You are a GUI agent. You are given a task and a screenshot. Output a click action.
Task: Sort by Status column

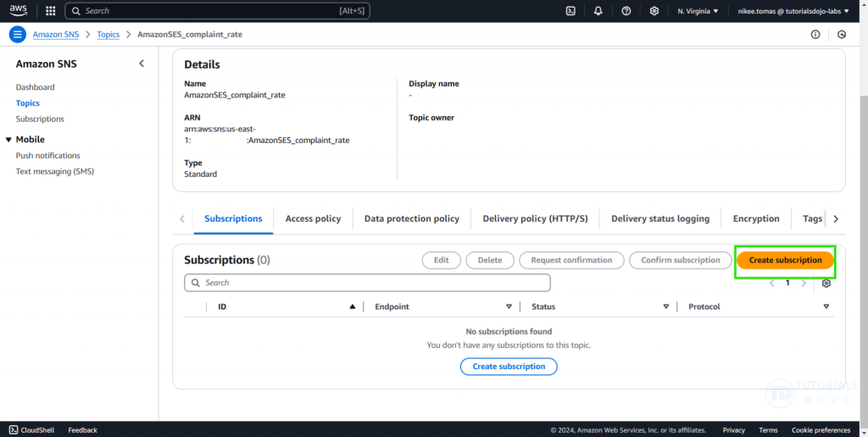tap(666, 307)
